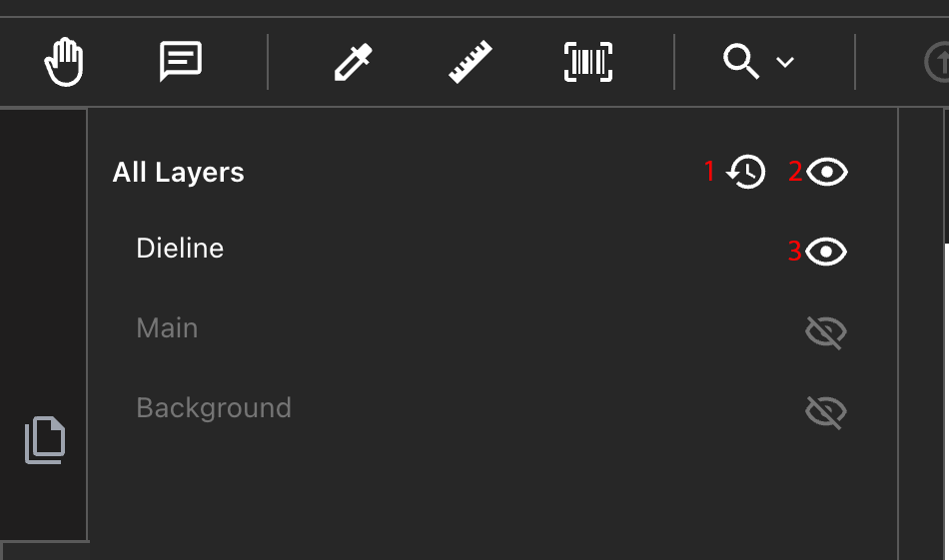Viewport: 949px width, 560px height.
Task: Click the Zoom magnifier tool
Action: 741,62
